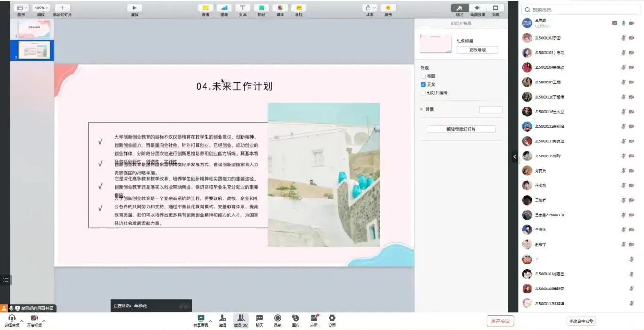Switch to the 文稿 inspector tab
This screenshot has height=330, width=644.
[495, 8]
